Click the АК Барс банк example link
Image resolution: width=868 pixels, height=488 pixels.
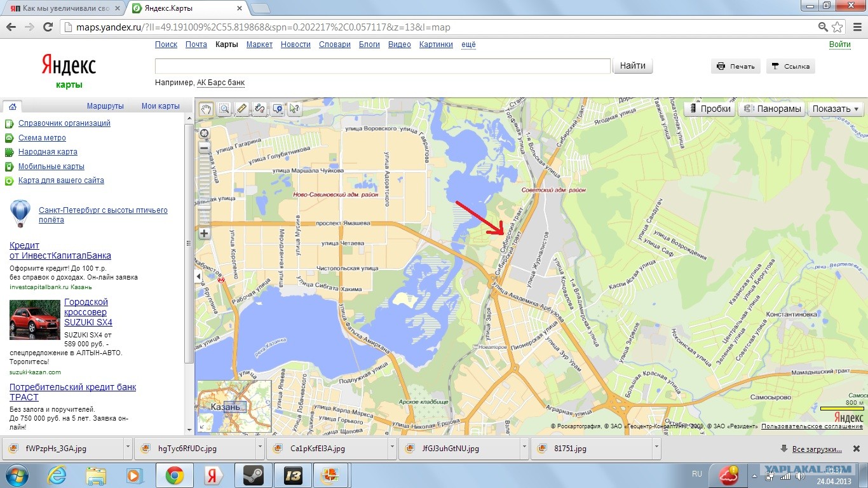[x=220, y=83]
